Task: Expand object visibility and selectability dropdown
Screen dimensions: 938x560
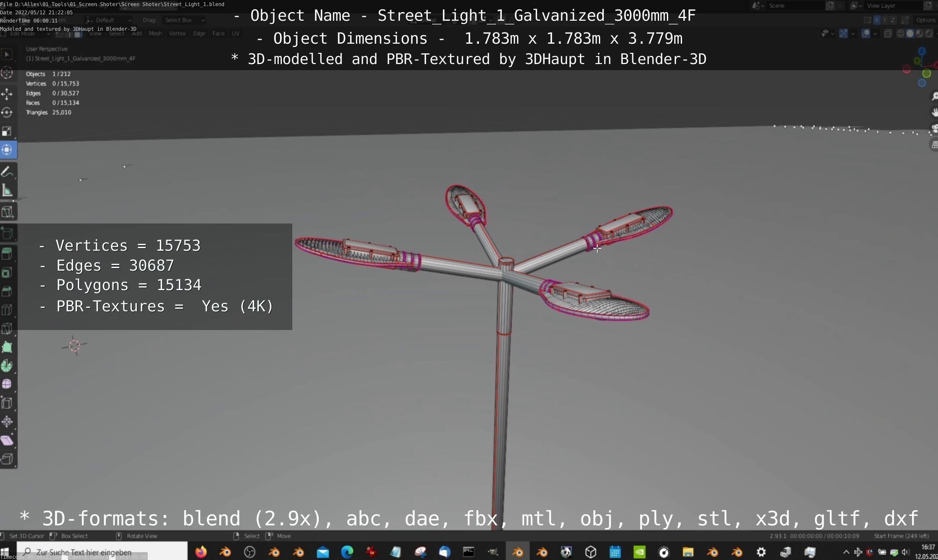Action: pos(828,34)
